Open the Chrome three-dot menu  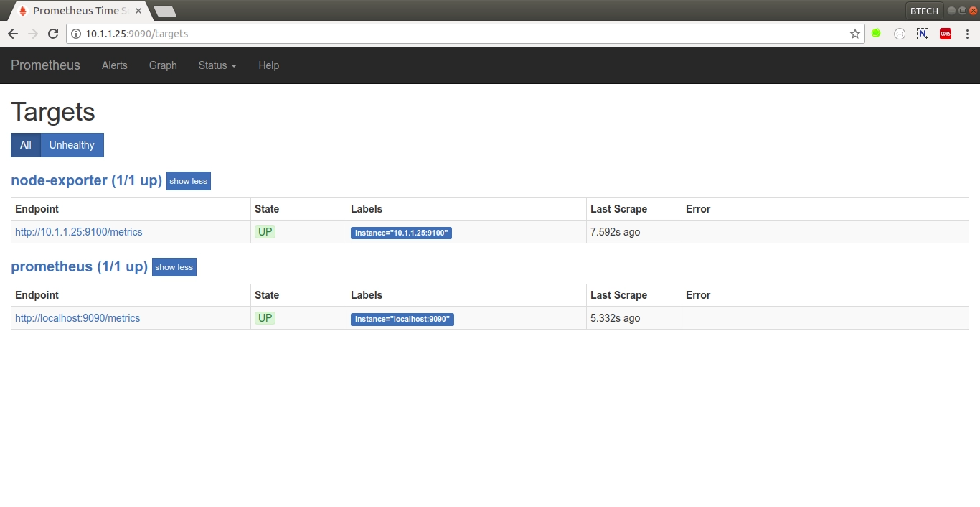[968, 34]
